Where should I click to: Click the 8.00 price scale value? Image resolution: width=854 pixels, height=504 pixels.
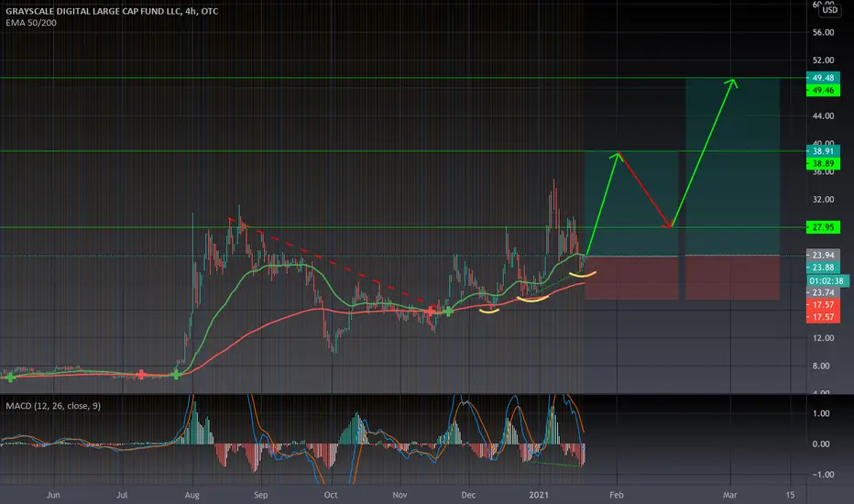[x=821, y=367]
